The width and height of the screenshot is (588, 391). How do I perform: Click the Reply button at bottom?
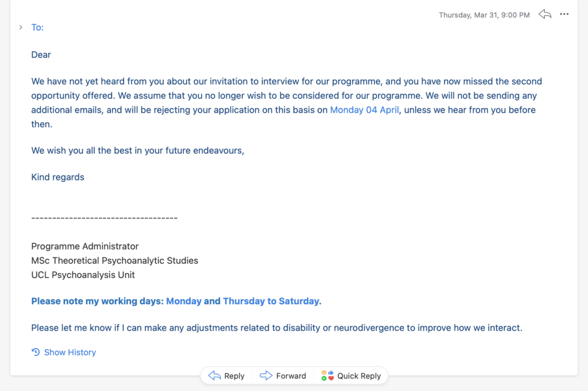pyautogui.click(x=226, y=375)
